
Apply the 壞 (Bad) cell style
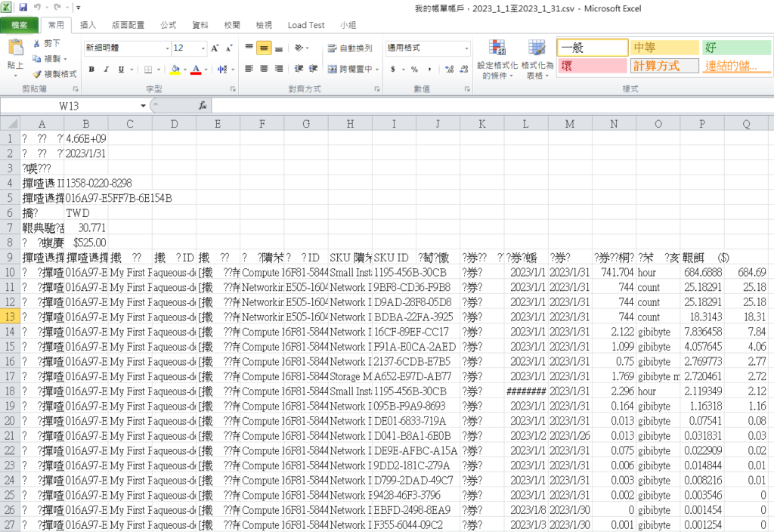pyautogui.click(x=592, y=66)
